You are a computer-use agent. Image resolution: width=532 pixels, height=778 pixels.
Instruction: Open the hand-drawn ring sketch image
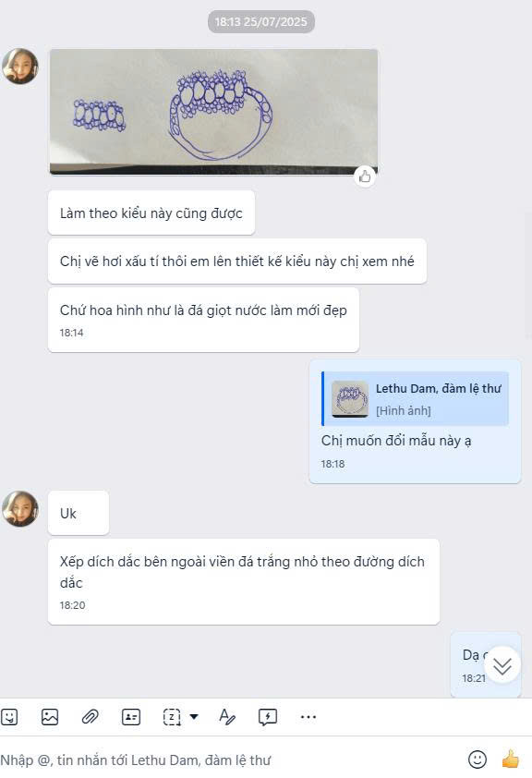tap(213, 112)
